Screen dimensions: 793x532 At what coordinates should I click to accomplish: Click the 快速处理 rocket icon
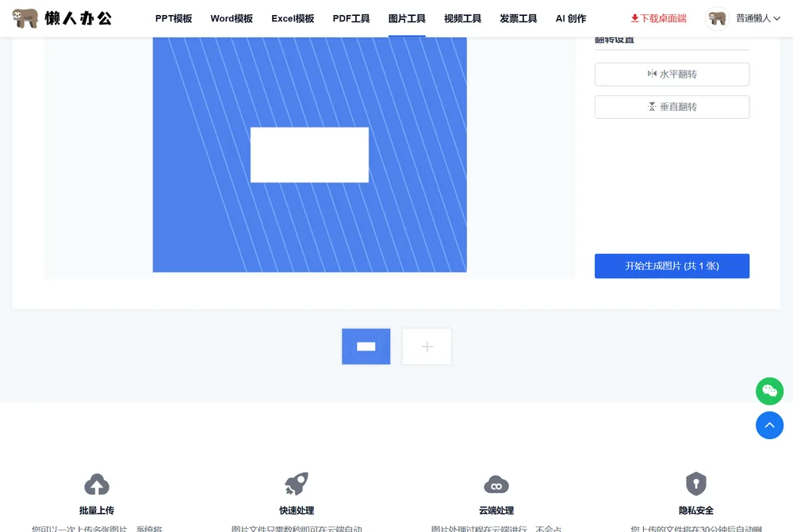[297, 484]
